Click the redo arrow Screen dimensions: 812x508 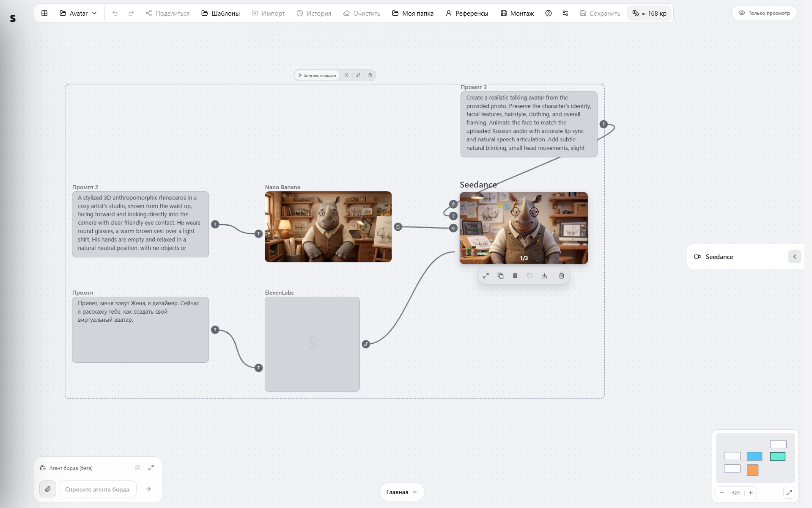131,13
